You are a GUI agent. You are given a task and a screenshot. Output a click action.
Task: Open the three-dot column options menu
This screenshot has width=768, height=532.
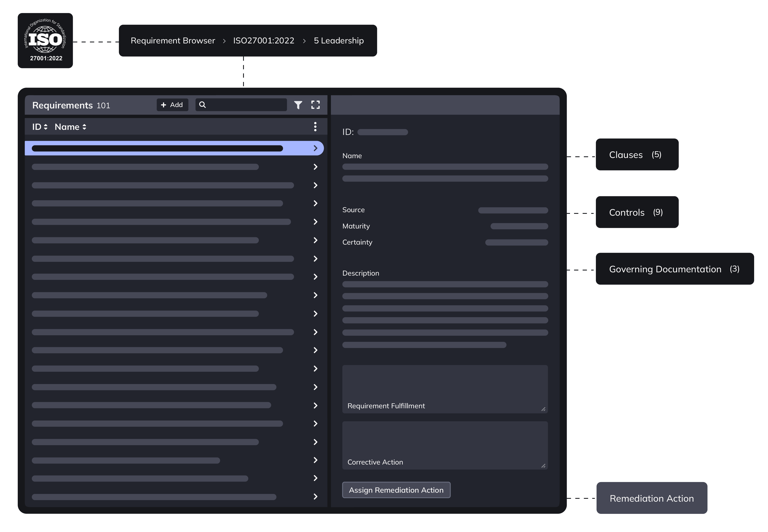315,127
